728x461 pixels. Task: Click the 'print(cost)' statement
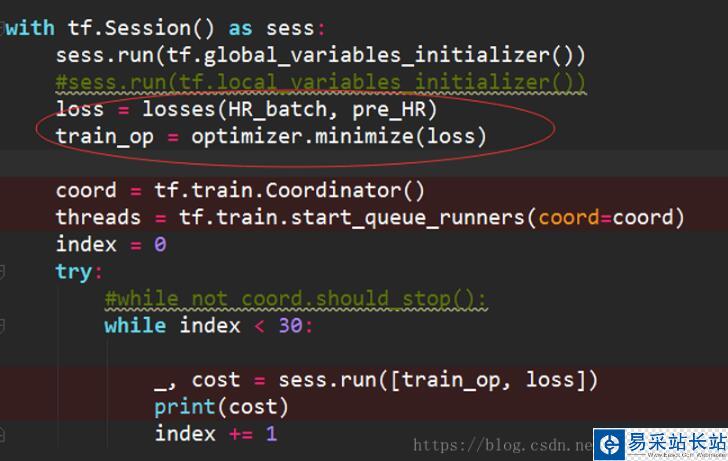click(221, 407)
